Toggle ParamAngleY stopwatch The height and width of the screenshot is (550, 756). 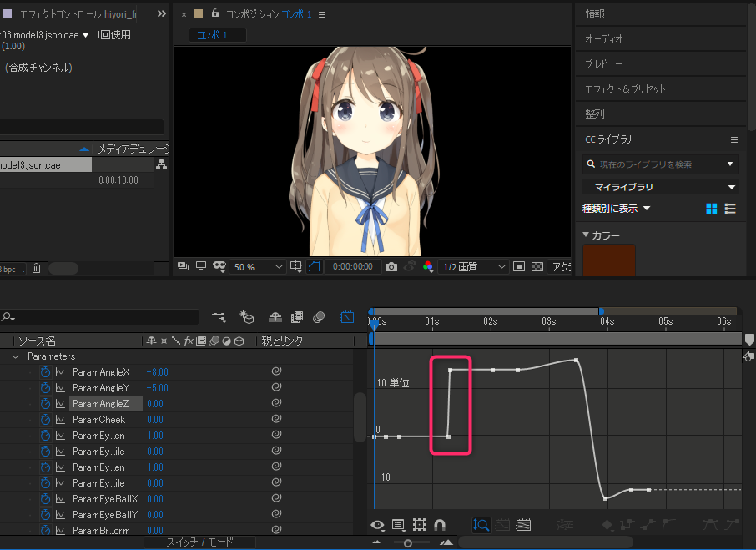point(45,388)
